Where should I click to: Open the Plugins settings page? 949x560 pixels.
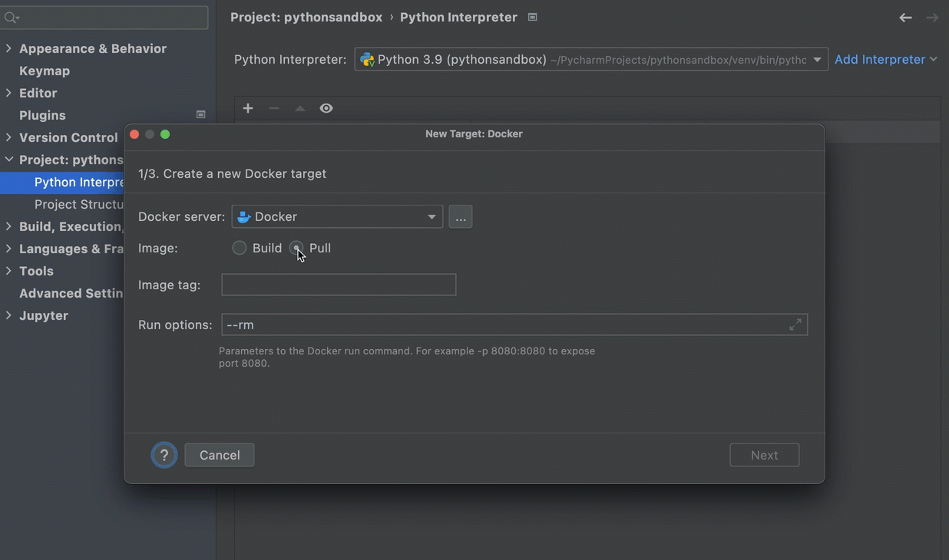pyautogui.click(x=42, y=115)
